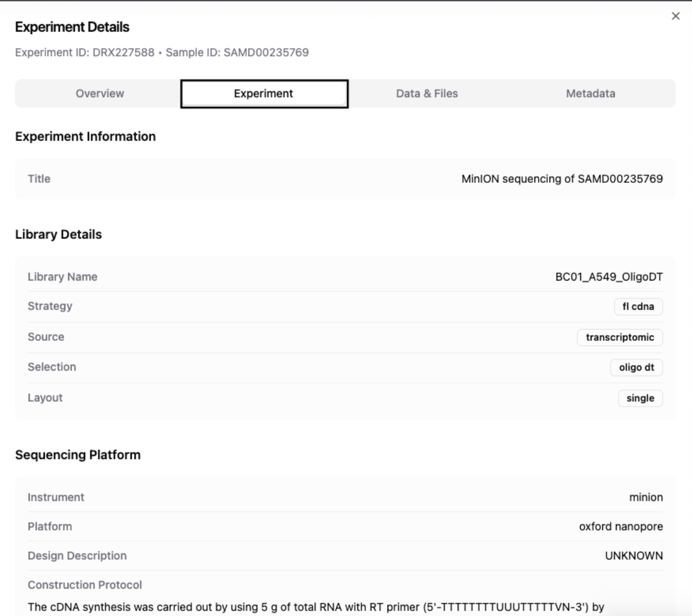Go to the Metadata tab
This screenshot has height=616, width=692.
(590, 93)
